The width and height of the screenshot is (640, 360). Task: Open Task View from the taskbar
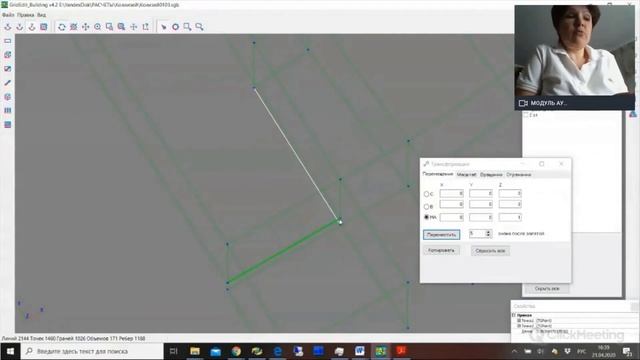173,351
